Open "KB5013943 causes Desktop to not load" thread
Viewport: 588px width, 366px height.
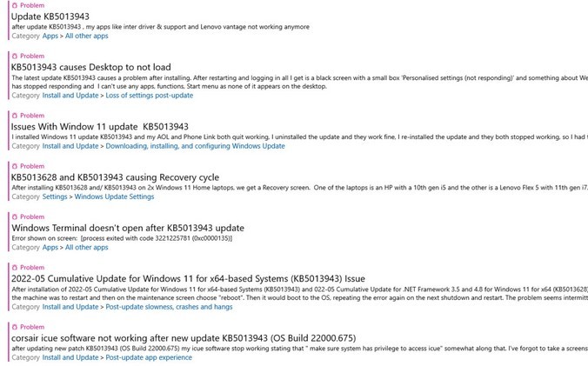(x=90, y=67)
